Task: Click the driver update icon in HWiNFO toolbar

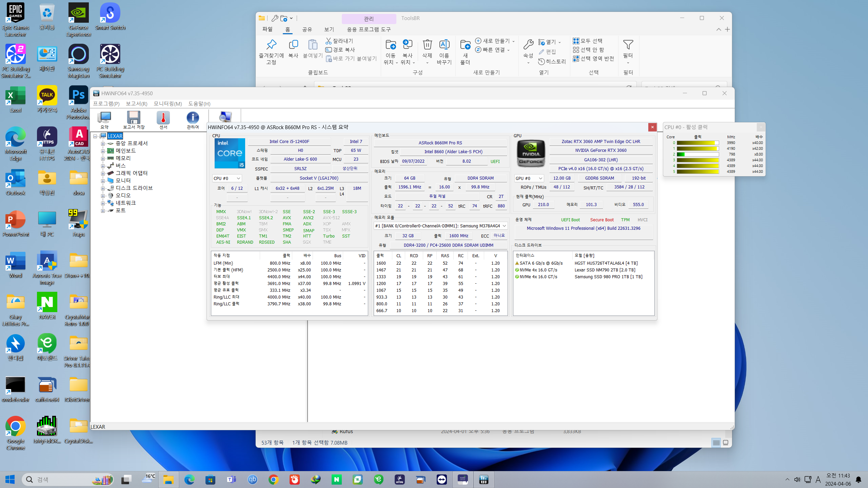Action: [225, 116]
